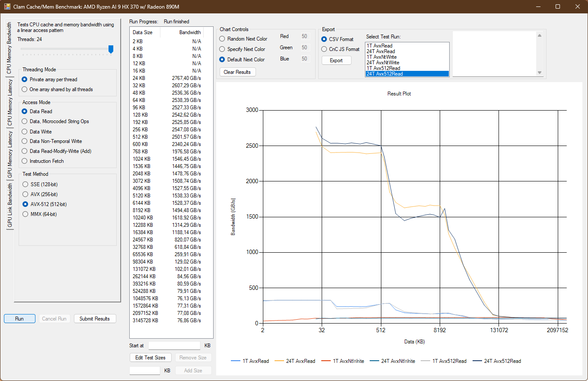Choose One array shared by all threads

pos(25,89)
